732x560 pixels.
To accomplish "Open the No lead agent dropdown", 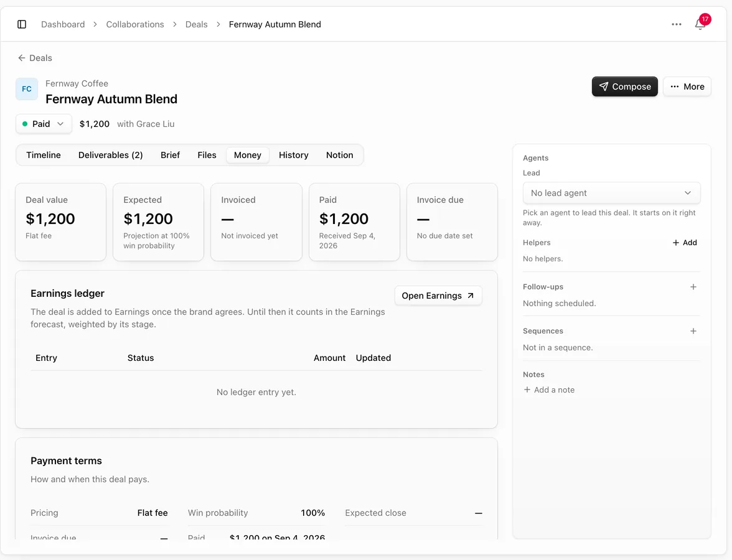I will tap(611, 193).
